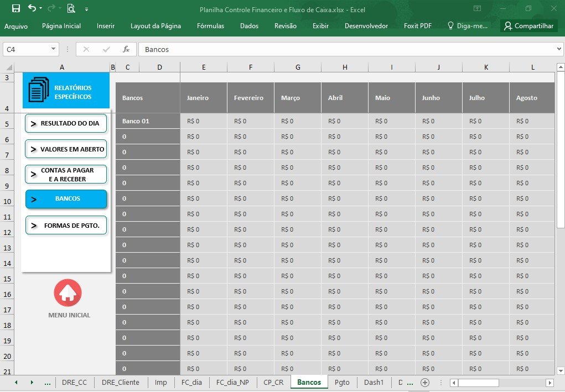This screenshot has height=392, width=565.
Task: Select the Desenvolvedor tab
Action: click(x=366, y=26)
